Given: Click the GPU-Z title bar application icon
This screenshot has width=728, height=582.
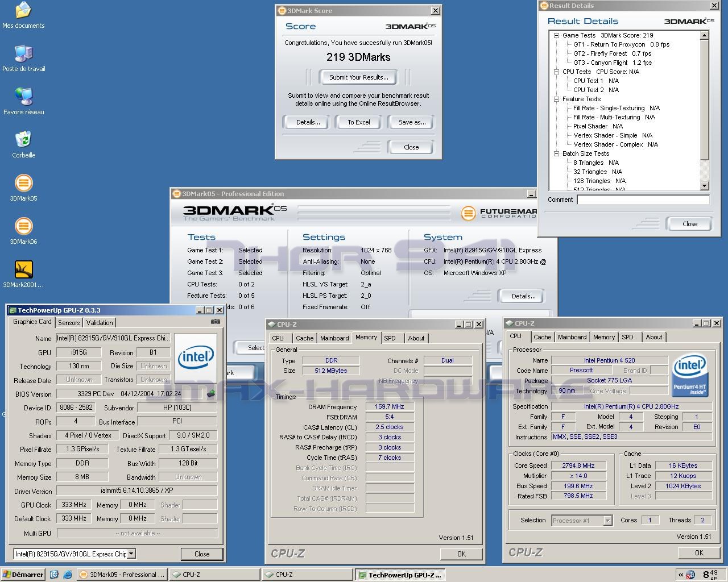Looking at the screenshot, I should [13, 310].
